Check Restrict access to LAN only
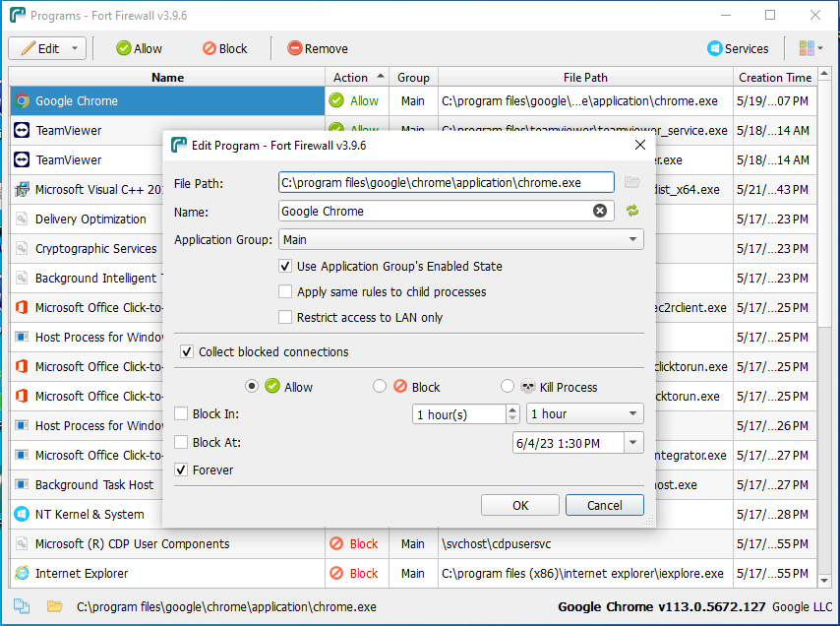The width and height of the screenshot is (840, 626). point(285,317)
